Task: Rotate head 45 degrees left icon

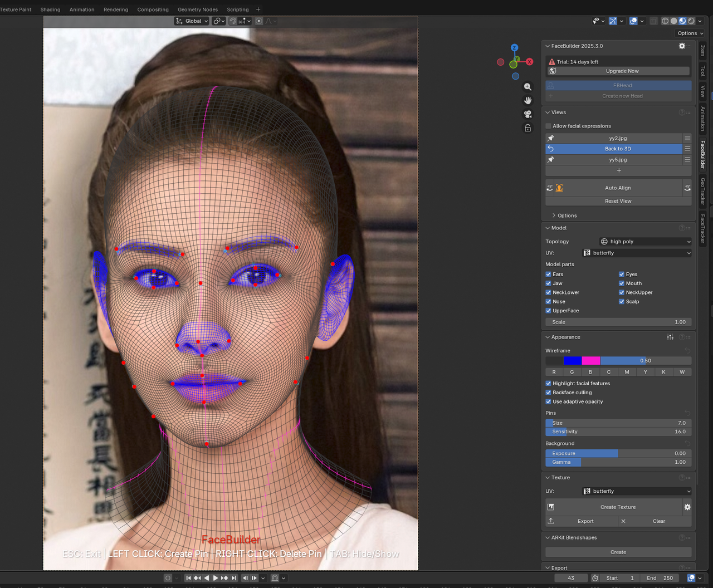Action: (x=550, y=188)
